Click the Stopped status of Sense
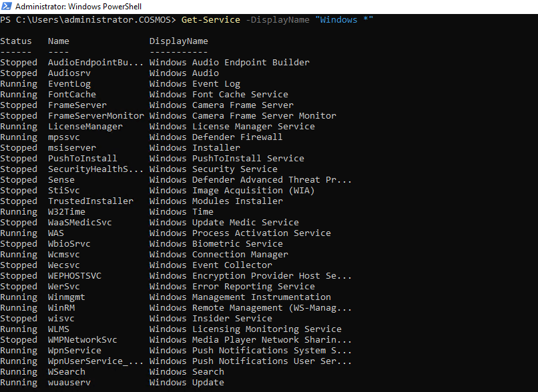The image size is (538, 392). 19,179
